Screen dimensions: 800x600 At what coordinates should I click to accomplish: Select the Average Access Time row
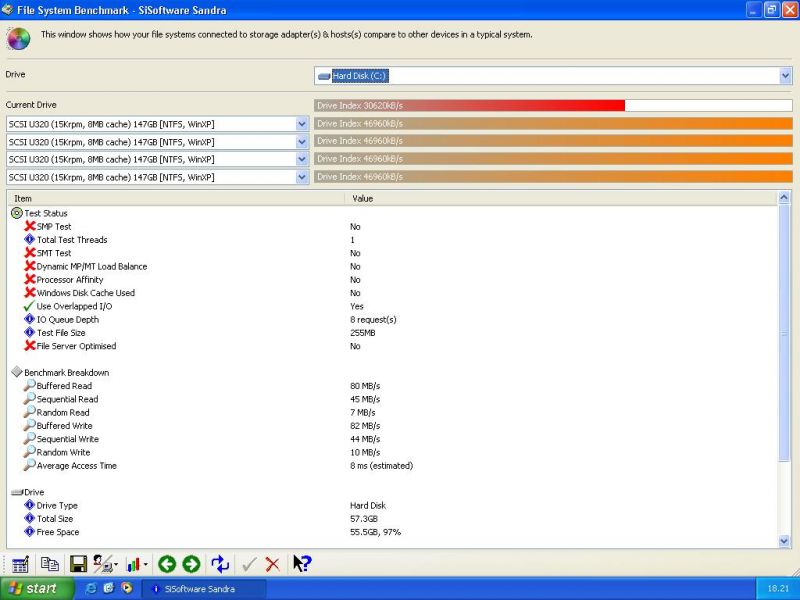393,465
